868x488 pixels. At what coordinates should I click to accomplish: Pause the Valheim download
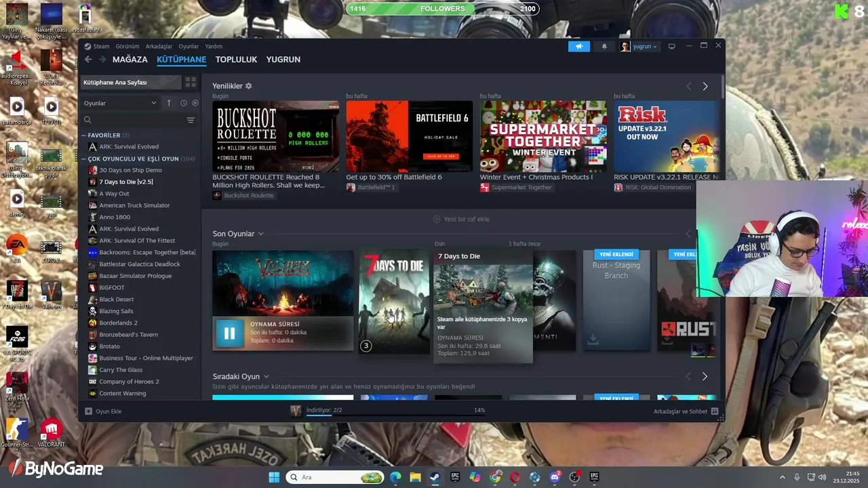pyautogui.click(x=229, y=333)
